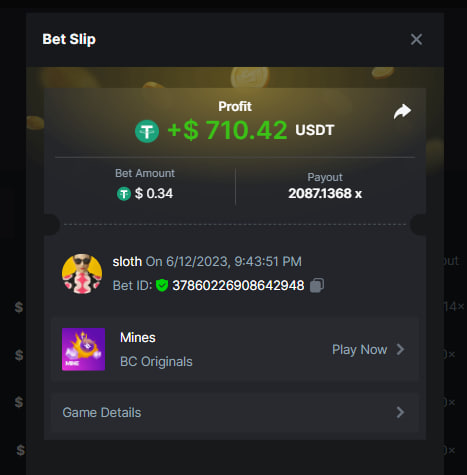
Task: Click the large USDT coin icon beside the profit
Action: pyautogui.click(x=147, y=131)
